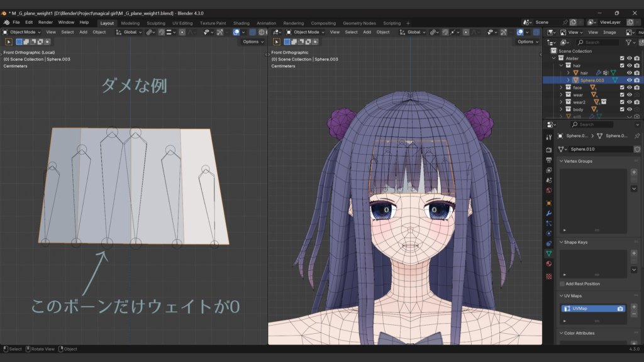Open the Material properties tab

(549, 264)
